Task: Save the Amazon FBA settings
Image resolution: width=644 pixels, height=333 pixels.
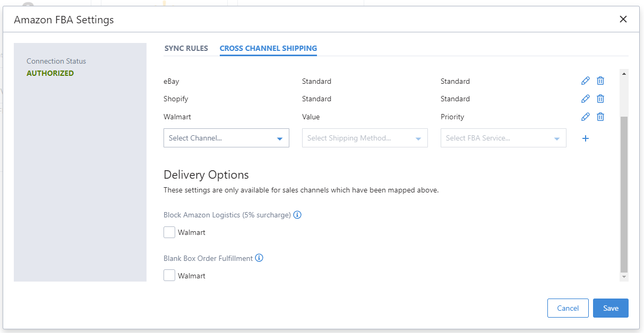Action: click(611, 308)
